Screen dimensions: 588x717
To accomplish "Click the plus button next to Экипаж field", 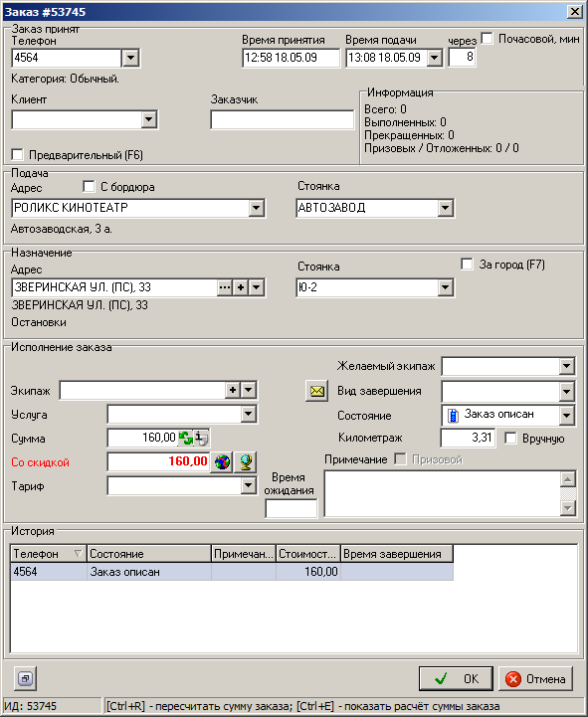I will 233,390.
